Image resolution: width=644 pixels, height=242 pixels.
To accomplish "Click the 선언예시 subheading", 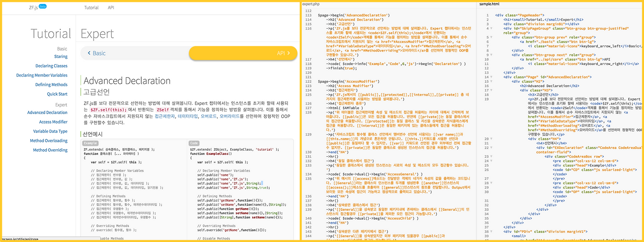I will click(92, 134).
